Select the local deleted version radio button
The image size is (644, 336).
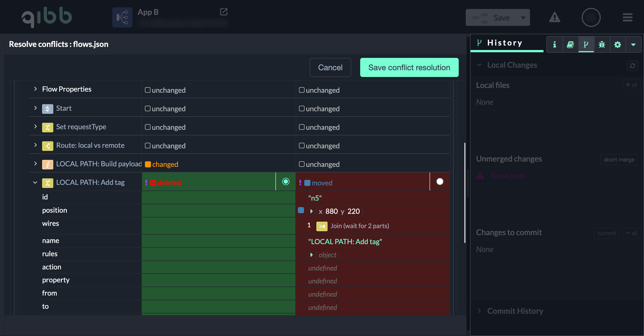coord(286,182)
